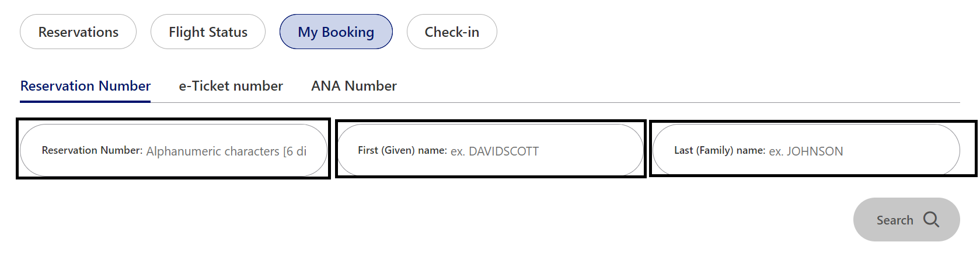Click the 'First (Given) name:' field label
The width and height of the screenshot is (980, 266).
(403, 150)
